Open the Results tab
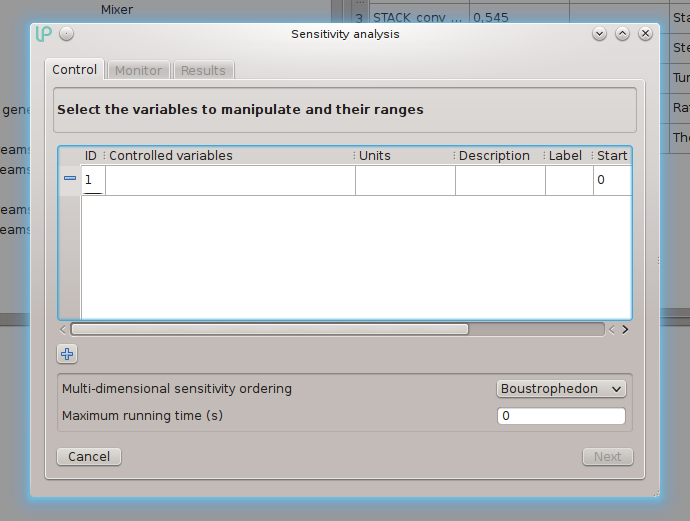The height and width of the screenshot is (521, 690). (x=203, y=70)
